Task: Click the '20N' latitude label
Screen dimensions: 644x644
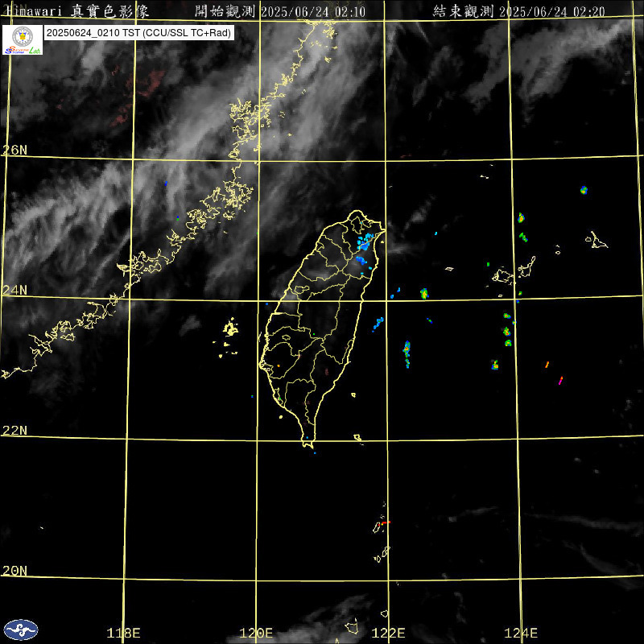Action: click(14, 570)
